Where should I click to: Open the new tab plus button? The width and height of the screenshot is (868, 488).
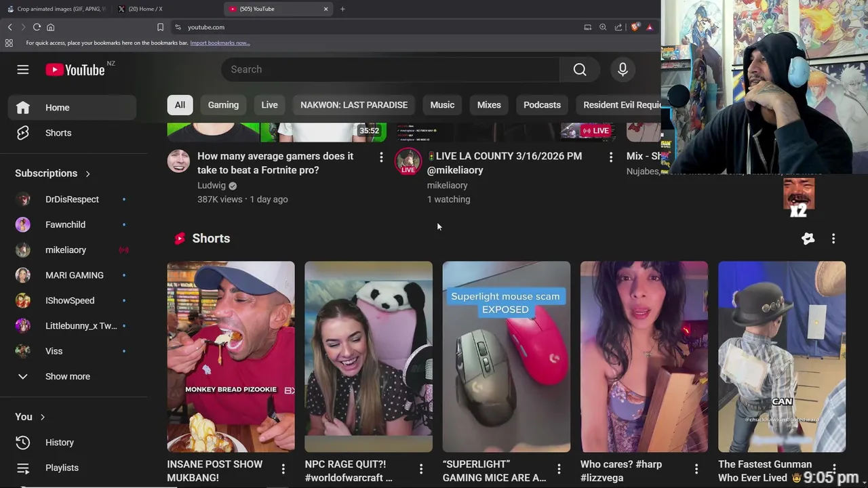tap(342, 9)
